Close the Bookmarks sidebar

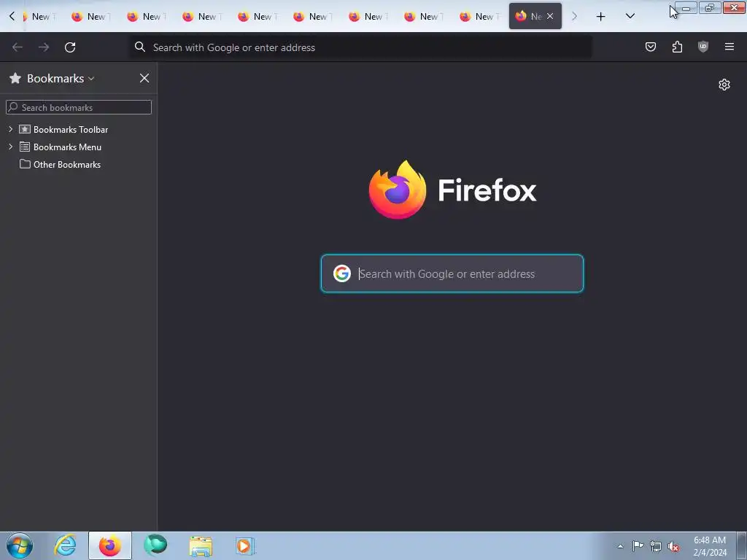pyautogui.click(x=144, y=79)
